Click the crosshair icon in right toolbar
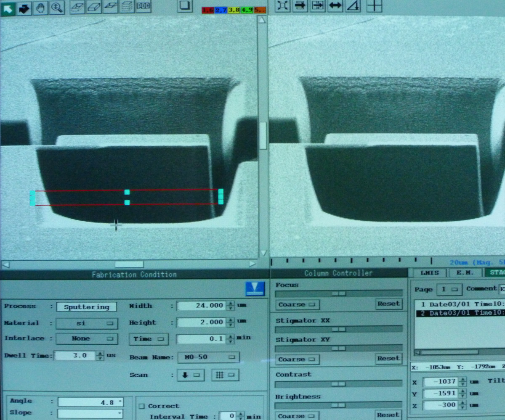 [x=374, y=6]
